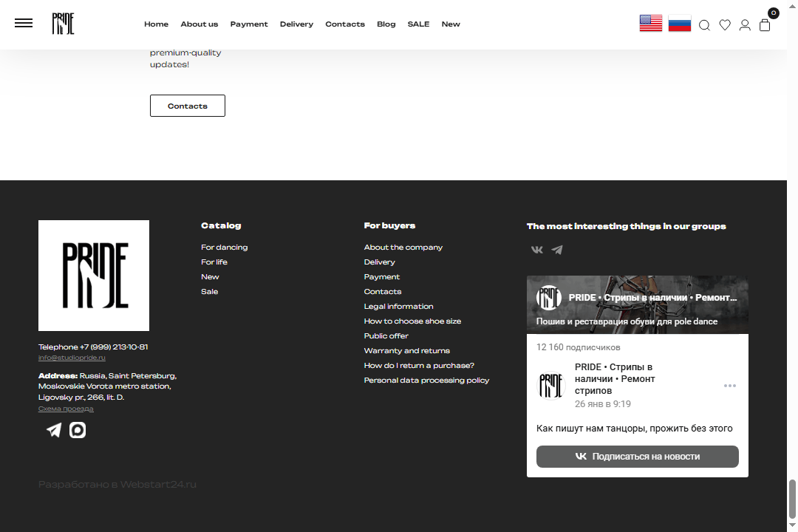Open the Схема проезда link
Image resolution: width=798 pixels, height=532 pixels.
(x=66, y=409)
